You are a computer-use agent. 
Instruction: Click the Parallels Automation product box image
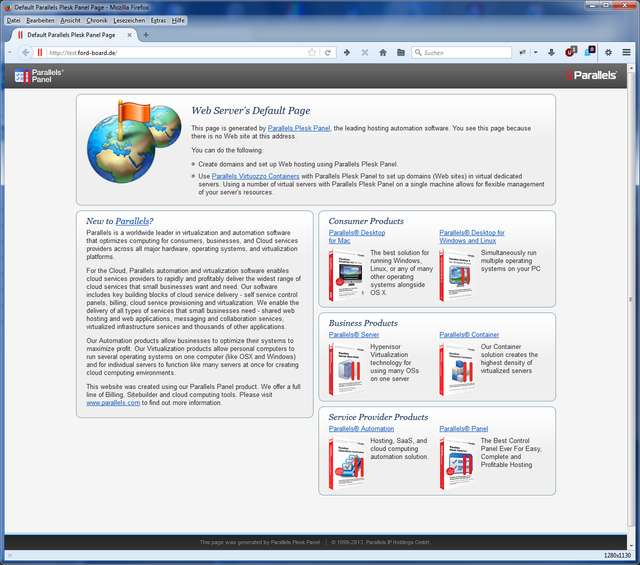coord(347,463)
